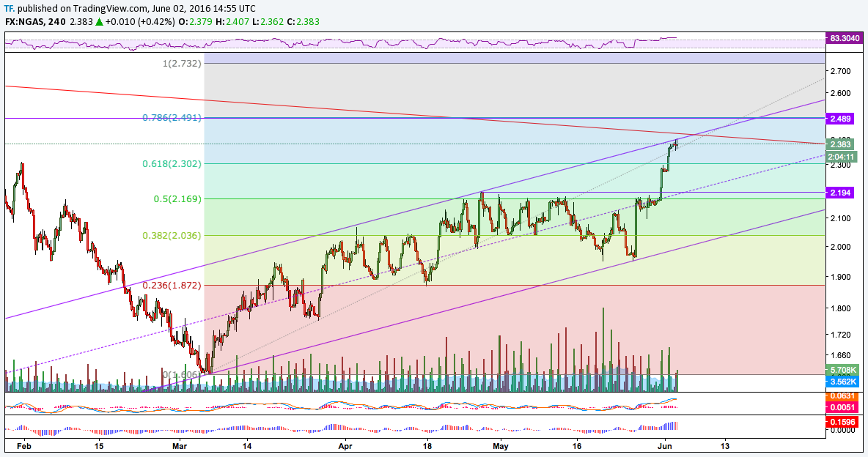Click the 0.0000 indicator axis label
The image size is (868, 457).
coord(842,430)
